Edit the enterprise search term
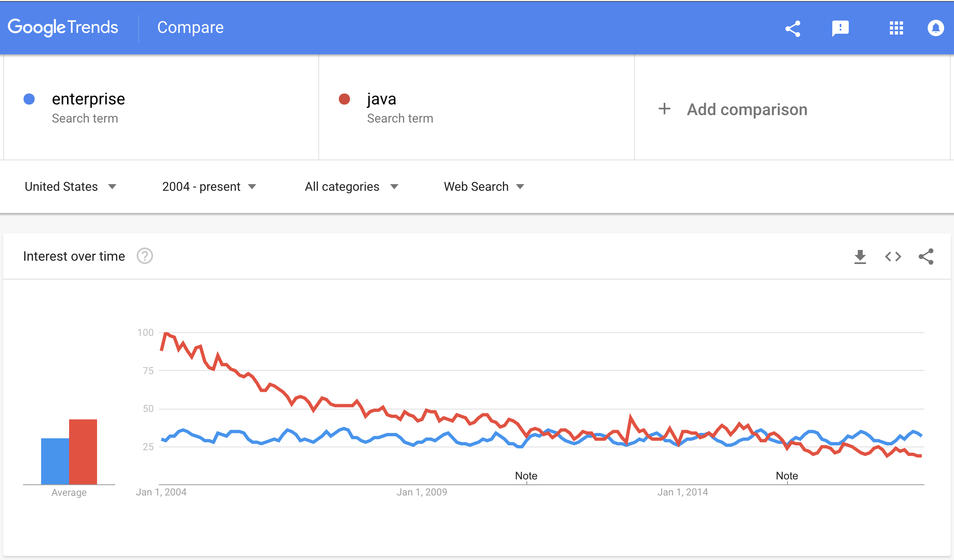The image size is (954, 560). tap(88, 99)
